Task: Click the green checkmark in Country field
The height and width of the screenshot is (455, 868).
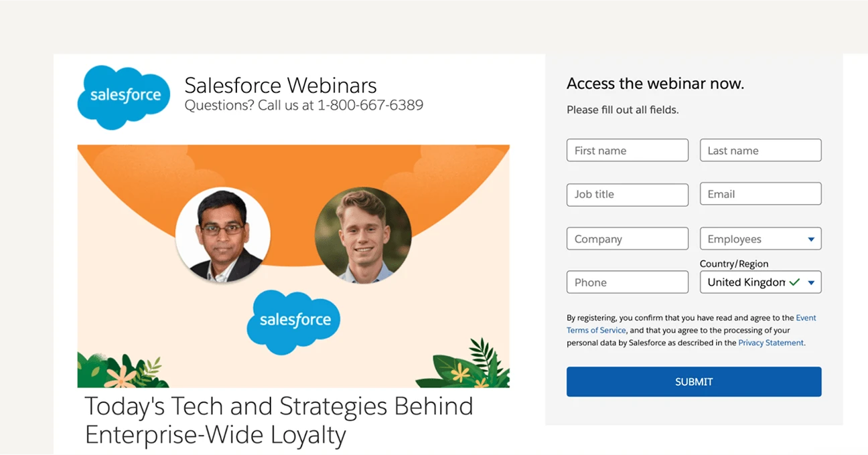Action: [x=794, y=282]
